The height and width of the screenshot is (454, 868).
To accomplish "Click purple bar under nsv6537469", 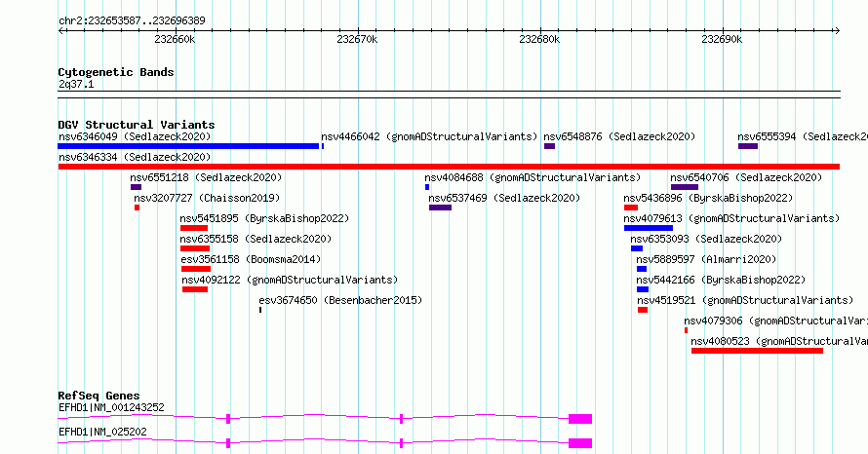I will point(440,208).
